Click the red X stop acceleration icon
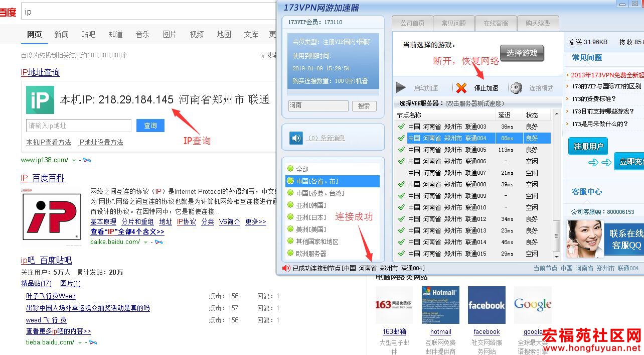 pos(461,88)
